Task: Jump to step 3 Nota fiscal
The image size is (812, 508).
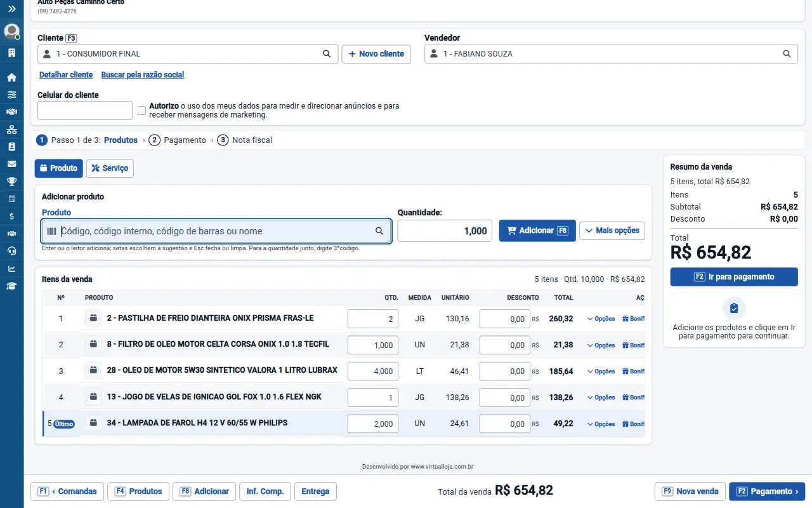Action: tap(245, 140)
